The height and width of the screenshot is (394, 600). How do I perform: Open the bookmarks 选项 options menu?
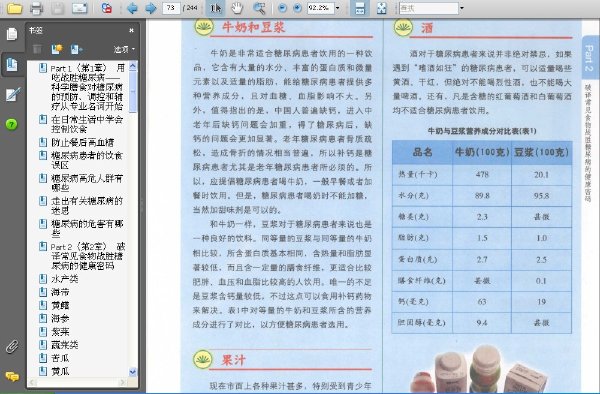click(124, 49)
